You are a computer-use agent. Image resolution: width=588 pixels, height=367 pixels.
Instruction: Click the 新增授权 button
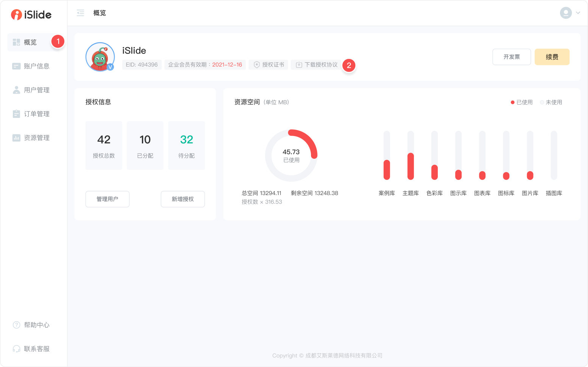pyautogui.click(x=183, y=199)
